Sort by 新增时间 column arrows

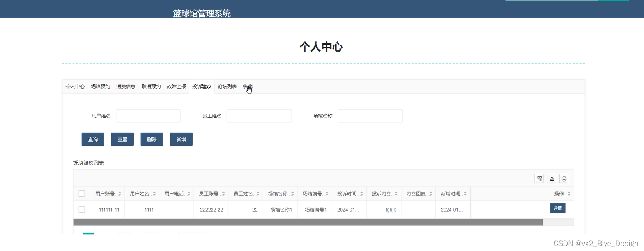[x=465, y=194]
